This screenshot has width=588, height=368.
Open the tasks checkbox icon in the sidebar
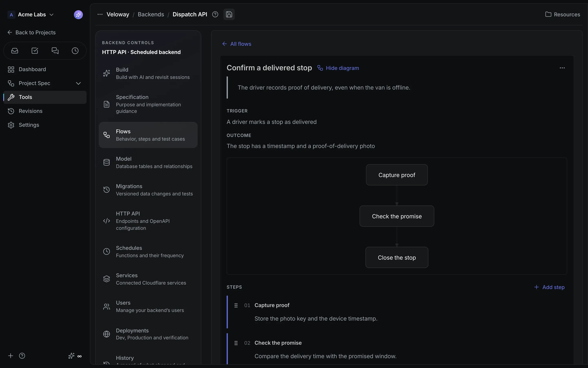tap(35, 51)
